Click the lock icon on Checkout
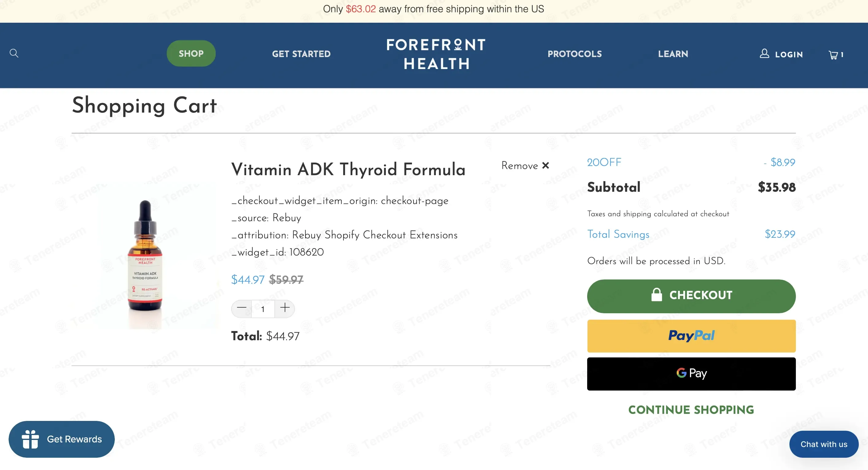 point(657,295)
